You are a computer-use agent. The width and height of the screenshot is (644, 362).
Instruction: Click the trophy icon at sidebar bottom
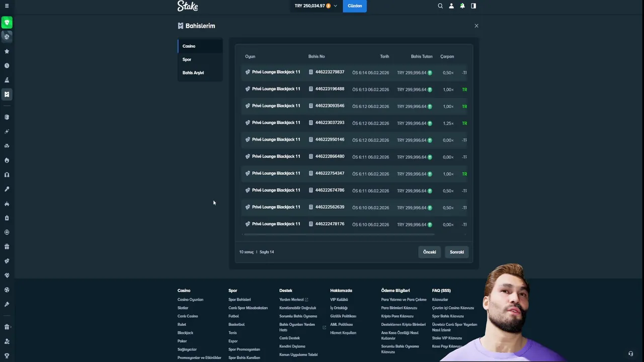coord(7,356)
